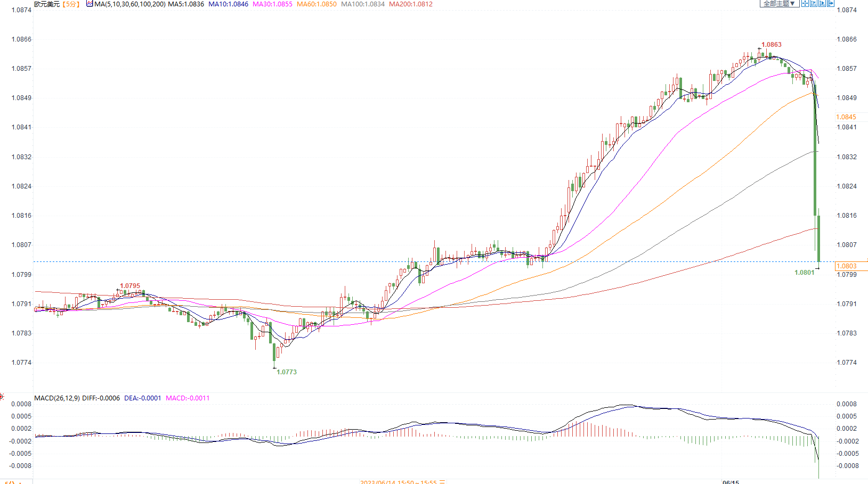Click the DEA:-0.0001 value
Screen dimensions: 868x484
pos(143,398)
